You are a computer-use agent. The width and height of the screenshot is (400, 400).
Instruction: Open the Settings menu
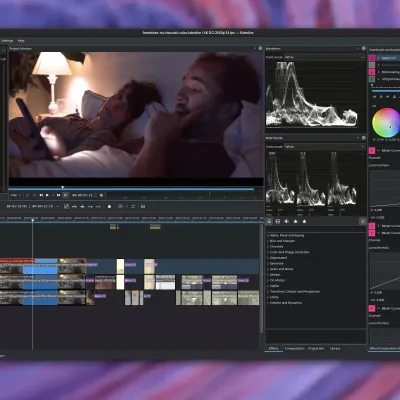pos(7,41)
